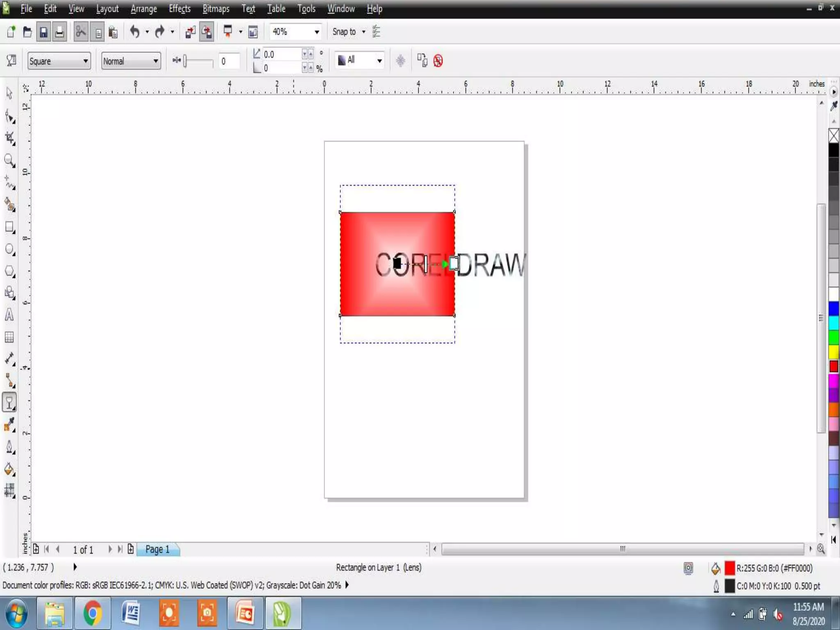Click Copy transparency properties icon
This screenshot has width=840, height=630.
click(422, 61)
